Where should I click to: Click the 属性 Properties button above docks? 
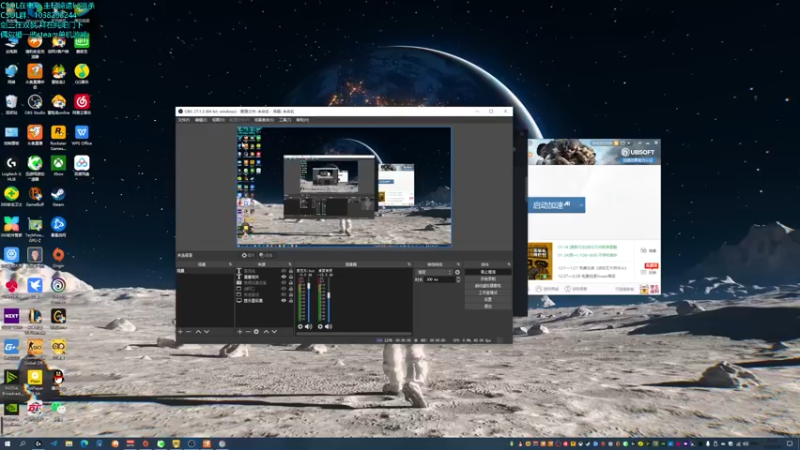tap(248, 255)
